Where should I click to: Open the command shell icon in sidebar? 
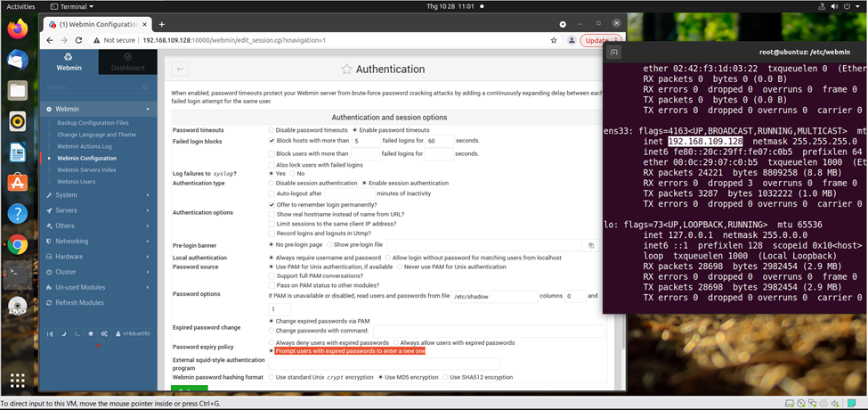click(x=77, y=334)
